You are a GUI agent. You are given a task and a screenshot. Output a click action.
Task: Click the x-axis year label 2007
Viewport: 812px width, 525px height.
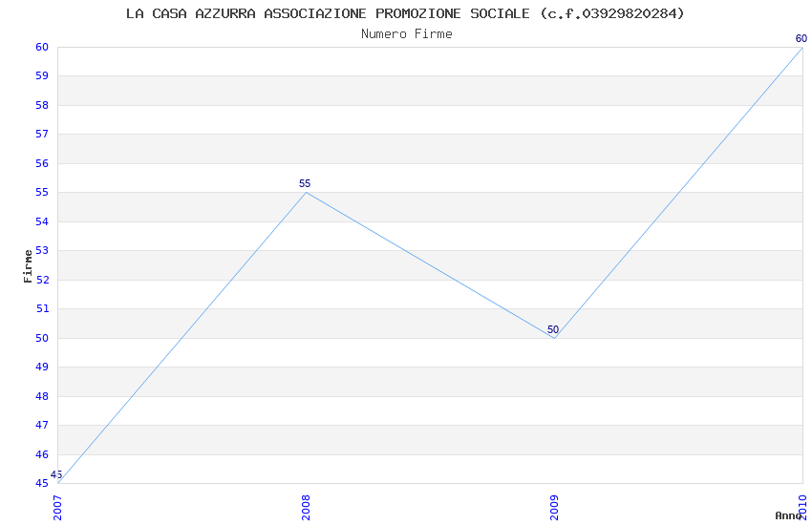click(x=57, y=508)
